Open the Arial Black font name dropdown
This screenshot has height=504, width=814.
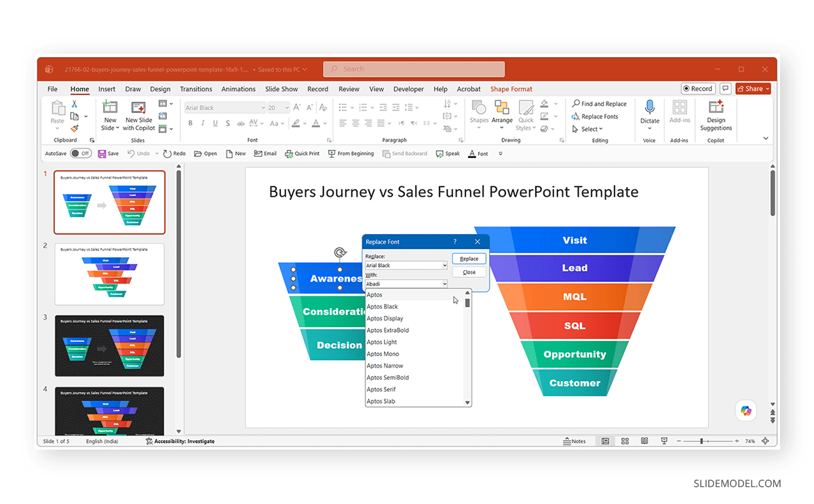point(263,108)
